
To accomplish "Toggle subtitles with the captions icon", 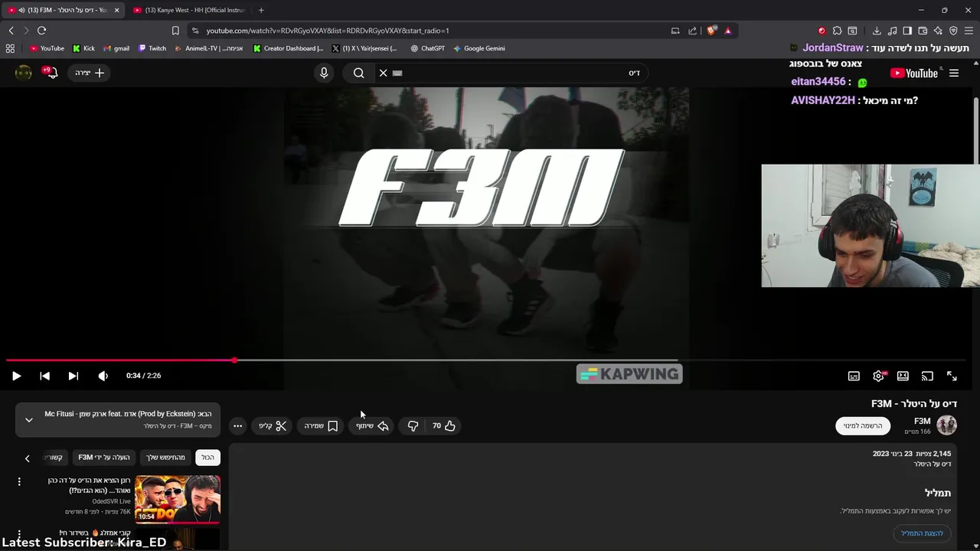I will 854,376.
